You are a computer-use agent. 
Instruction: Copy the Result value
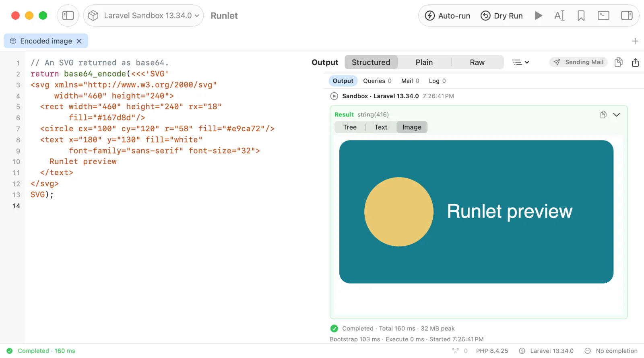(x=603, y=115)
